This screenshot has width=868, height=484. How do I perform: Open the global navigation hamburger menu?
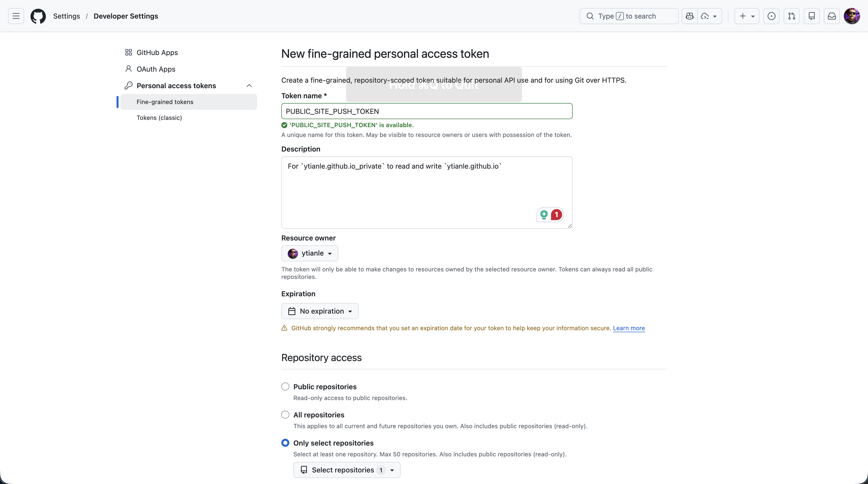coord(16,16)
